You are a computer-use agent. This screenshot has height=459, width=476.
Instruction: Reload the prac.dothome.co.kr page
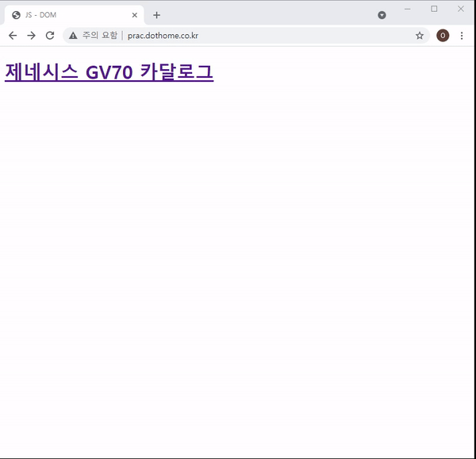(50, 36)
